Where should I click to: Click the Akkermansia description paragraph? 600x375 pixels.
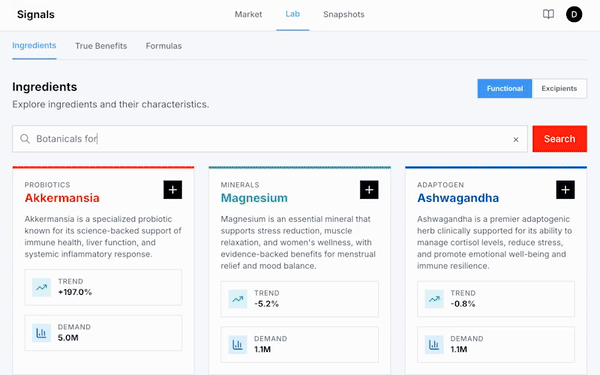pos(103,236)
